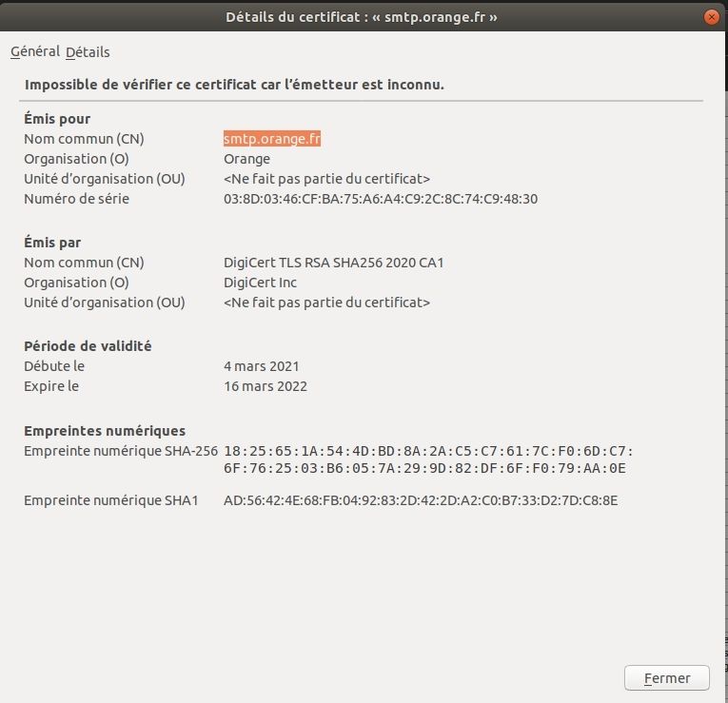728x703 pixels.
Task: Click DigiCert TLS RSA SHA256 2020 CA1
Action: (x=334, y=263)
